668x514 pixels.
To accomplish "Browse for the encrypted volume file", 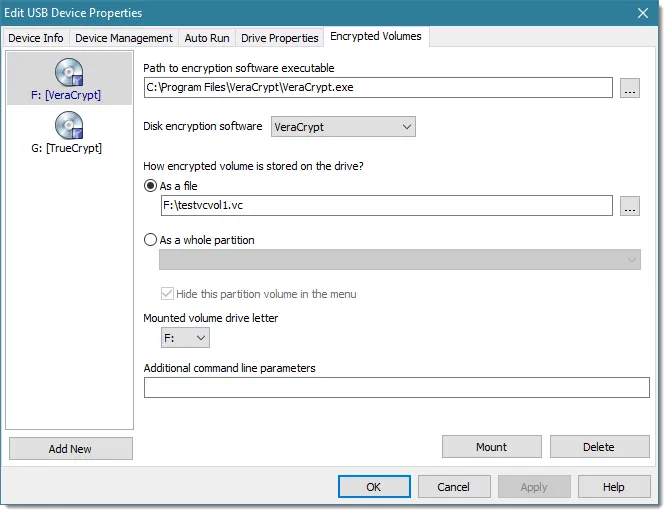I will tap(630, 206).
